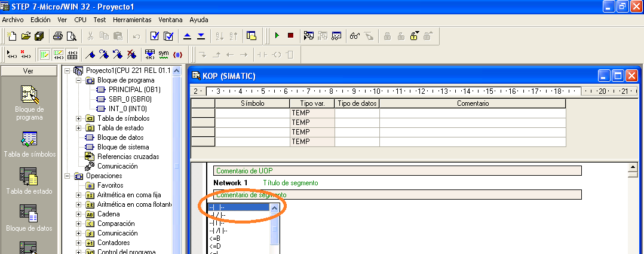Open Tabla de estado from the navigation bar
Viewport: 644px width, 254px height.
click(29, 181)
